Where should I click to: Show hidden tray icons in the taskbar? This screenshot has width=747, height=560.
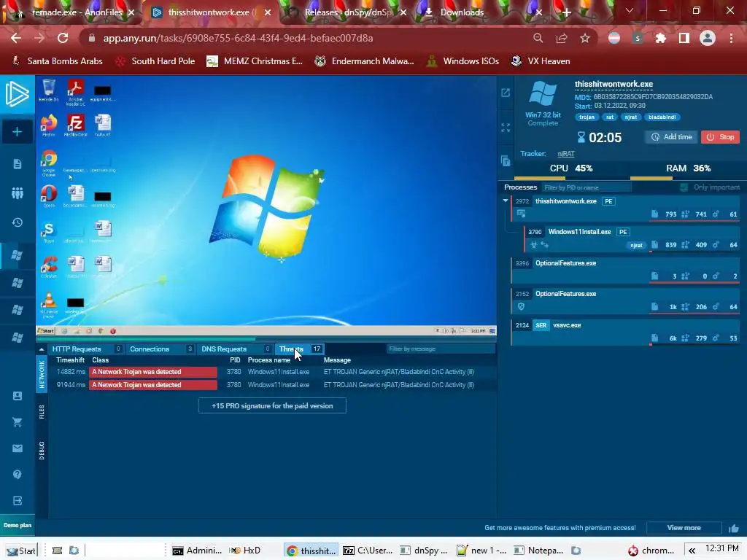click(x=692, y=551)
